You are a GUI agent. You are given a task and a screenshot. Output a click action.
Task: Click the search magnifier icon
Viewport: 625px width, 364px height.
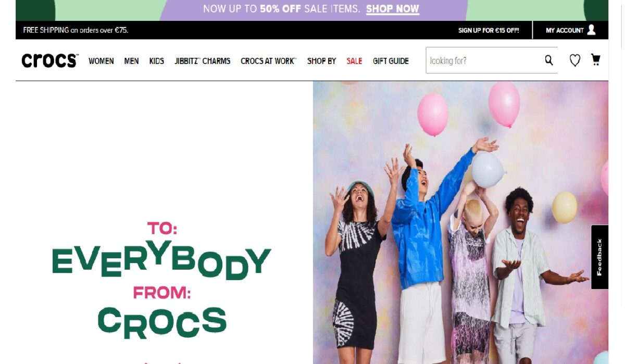[549, 60]
